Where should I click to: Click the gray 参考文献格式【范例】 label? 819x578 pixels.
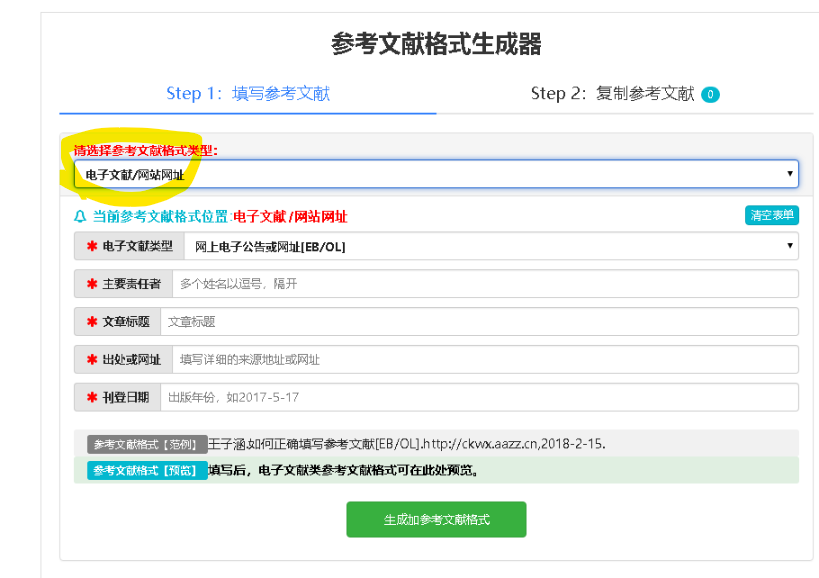click(147, 444)
